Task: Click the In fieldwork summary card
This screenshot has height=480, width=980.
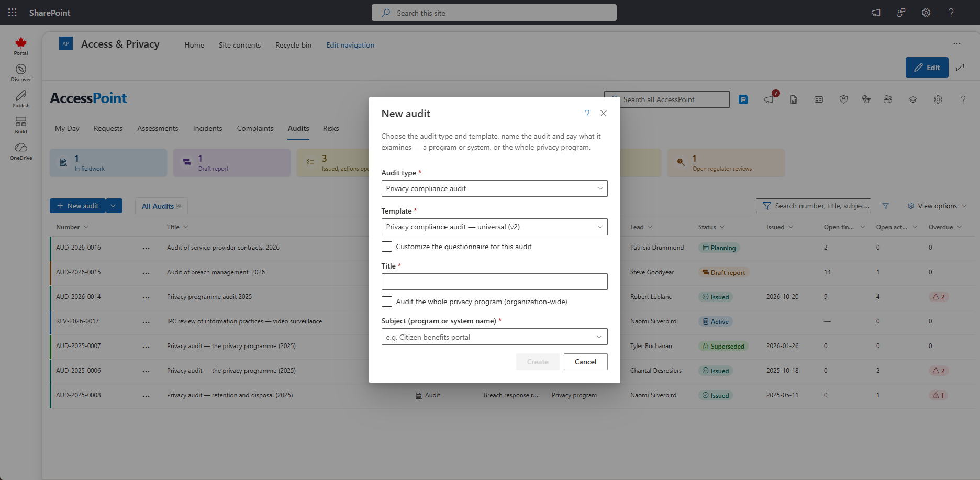Action: [x=108, y=163]
